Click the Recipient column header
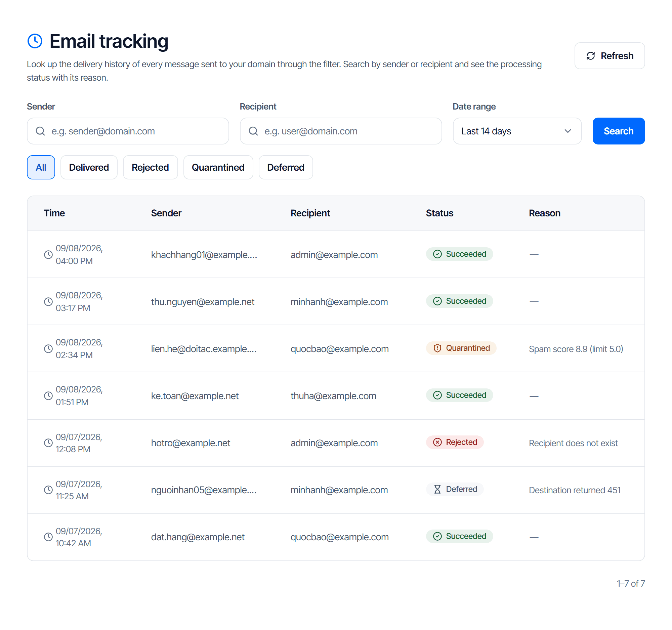Image resolution: width=672 pixels, height=630 pixels. click(310, 213)
